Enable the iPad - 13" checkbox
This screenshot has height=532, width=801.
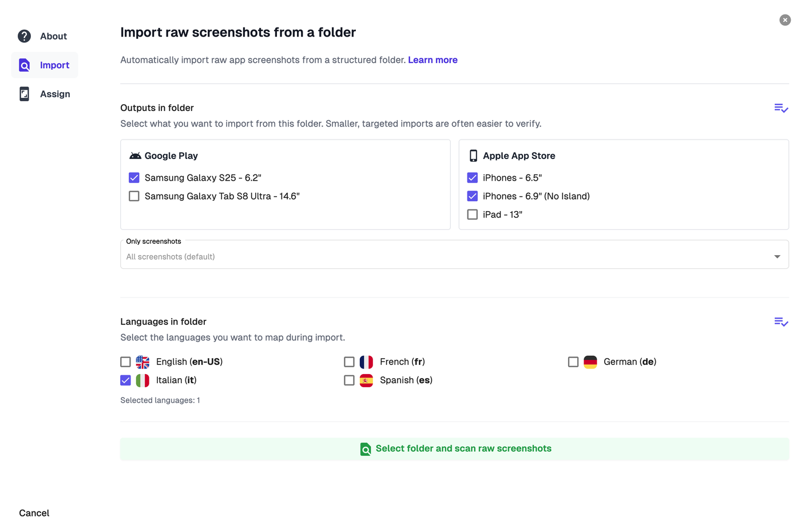tap(473, 215)
